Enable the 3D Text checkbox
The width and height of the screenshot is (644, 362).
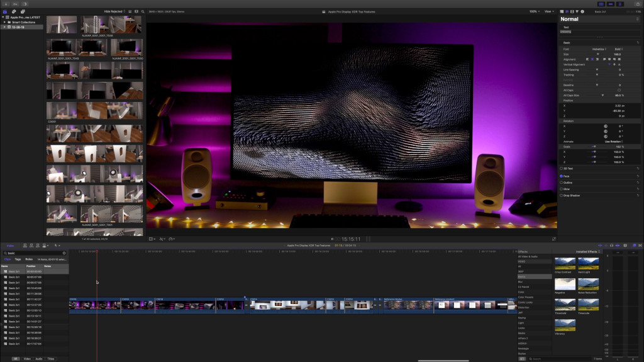click(562, 169)
